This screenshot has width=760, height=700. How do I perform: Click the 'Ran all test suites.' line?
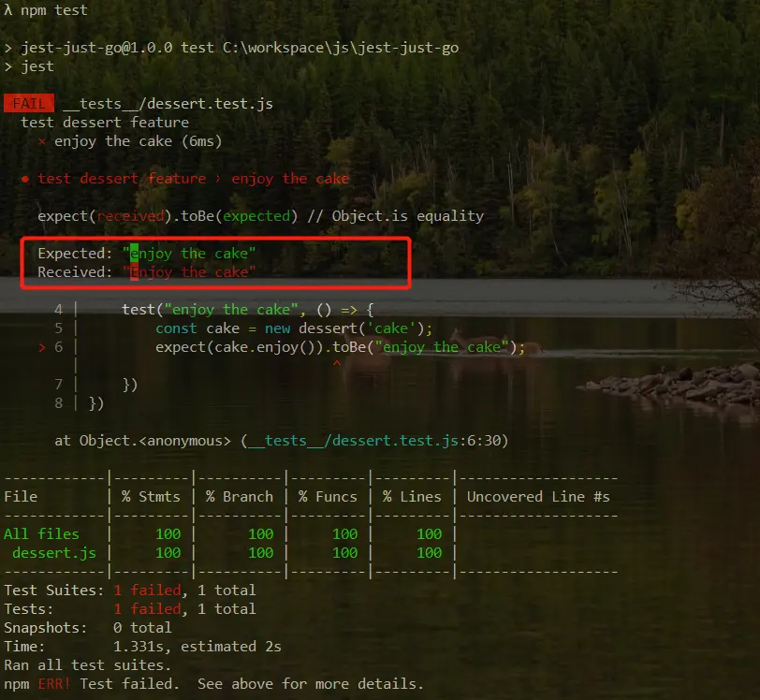coord(88,665)
